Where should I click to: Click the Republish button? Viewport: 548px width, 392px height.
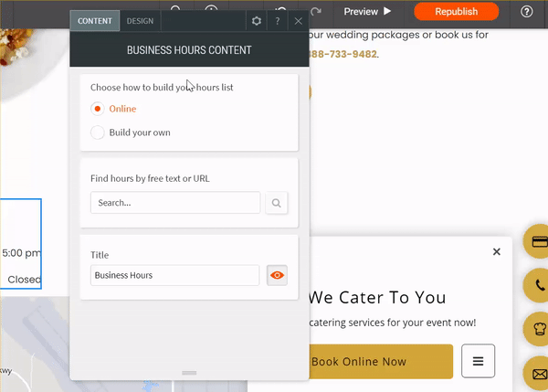[x=456, y=12]
